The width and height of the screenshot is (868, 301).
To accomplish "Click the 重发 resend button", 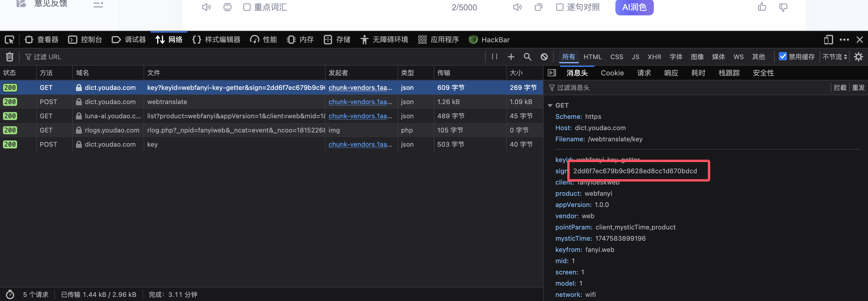I will tap(858, 88).
